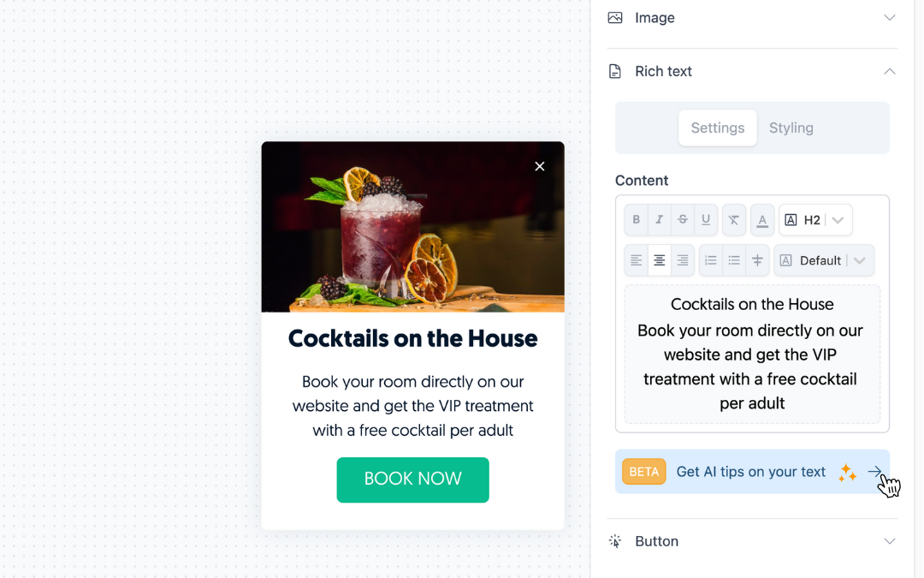Align text to the left

pyautogui.click(x=636, y=260)
